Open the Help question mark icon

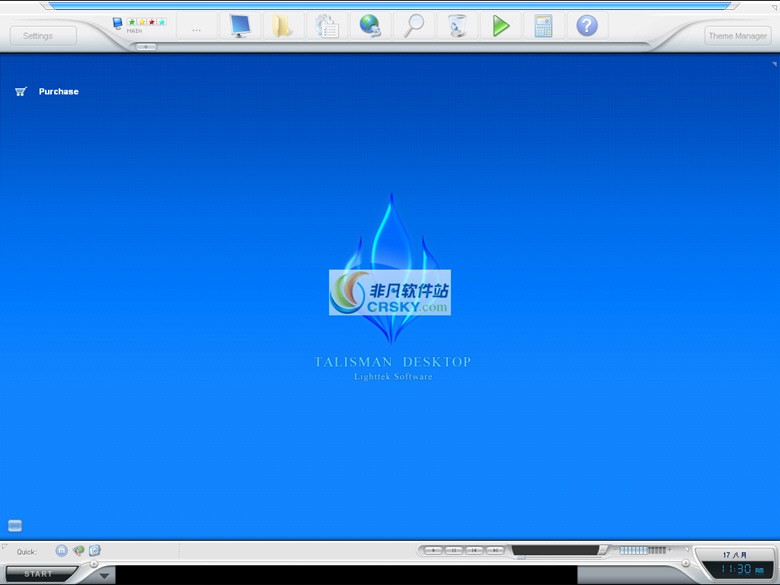click(x=587, y=25)
